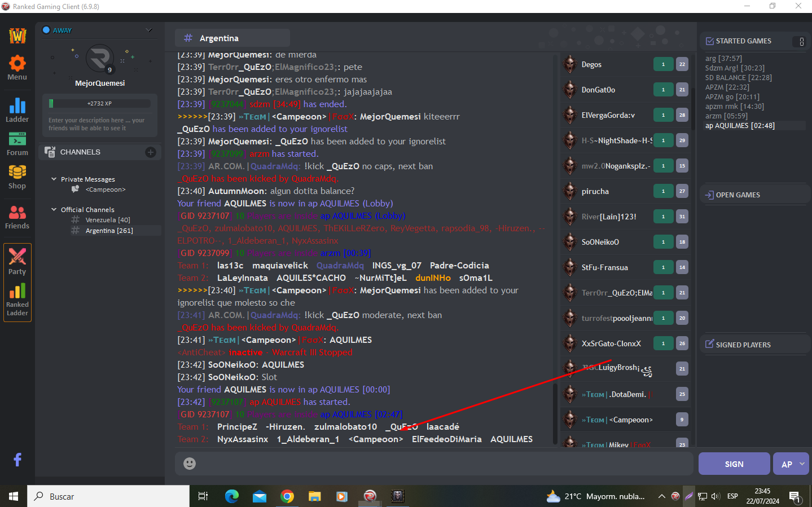The width and height of the screenshot is (812, 507).
Task: Open the volume icon in system tray
Action: coord(716,496)
